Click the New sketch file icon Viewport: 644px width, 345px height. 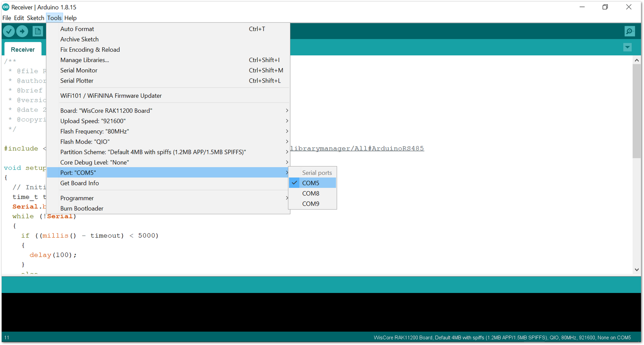(x=38, y=31)
